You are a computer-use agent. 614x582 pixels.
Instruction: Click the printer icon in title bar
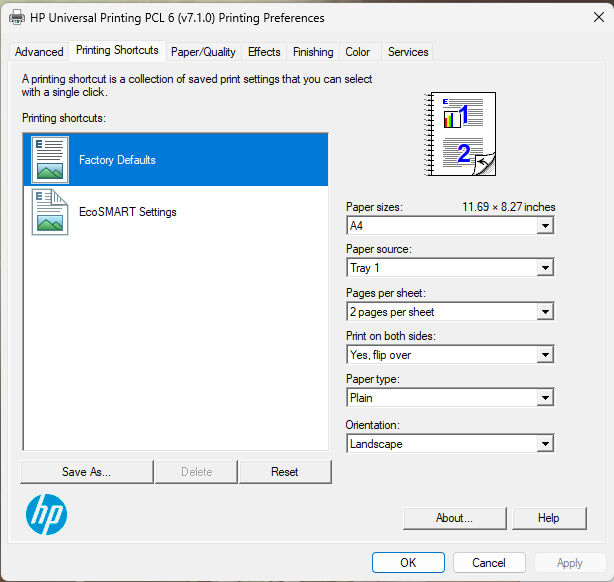(x=17, y=18)
